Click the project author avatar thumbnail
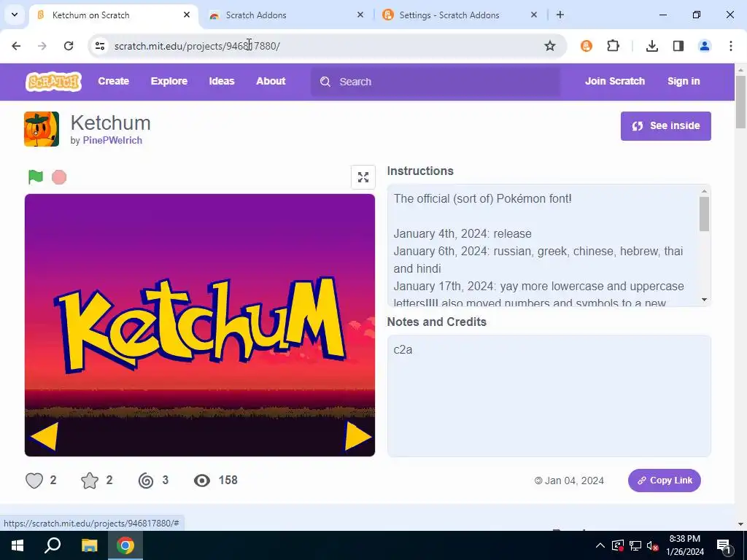Viewport: 747px width, 560px height. (x=42, y=129)
